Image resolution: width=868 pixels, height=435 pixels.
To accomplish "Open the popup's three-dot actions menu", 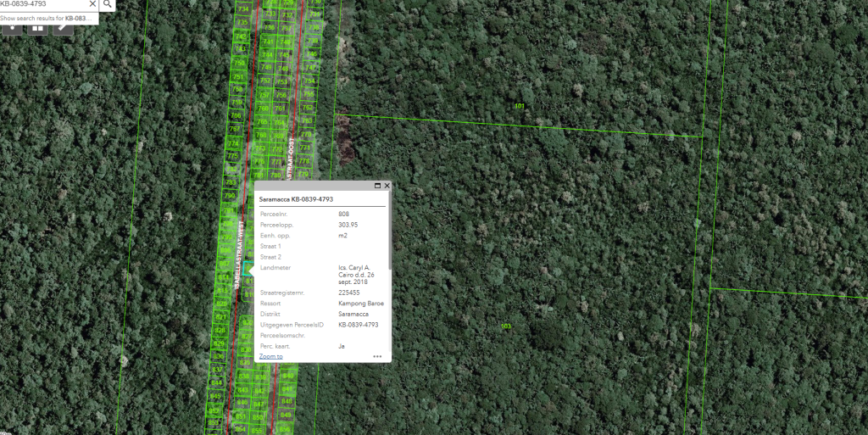I will point(377,357).
